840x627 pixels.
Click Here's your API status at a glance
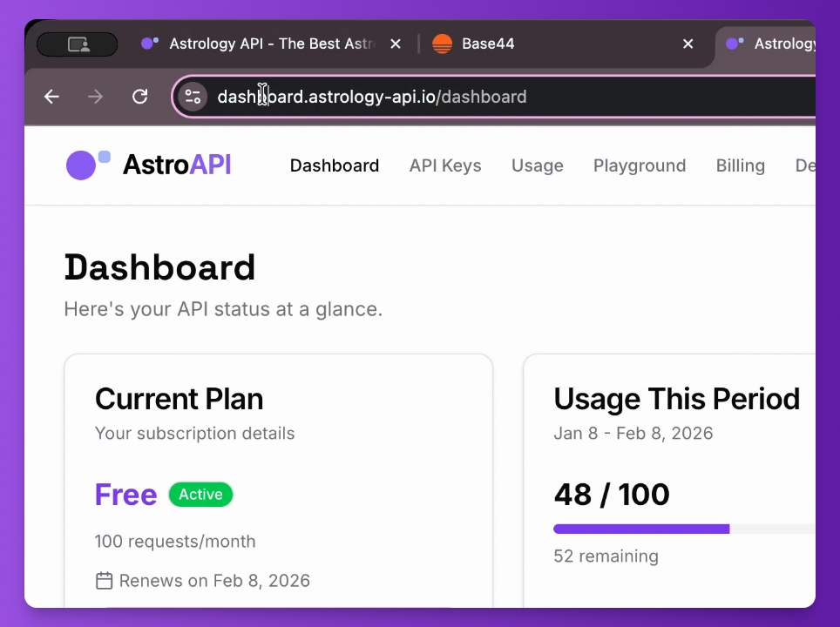click(x=223, y=309)
